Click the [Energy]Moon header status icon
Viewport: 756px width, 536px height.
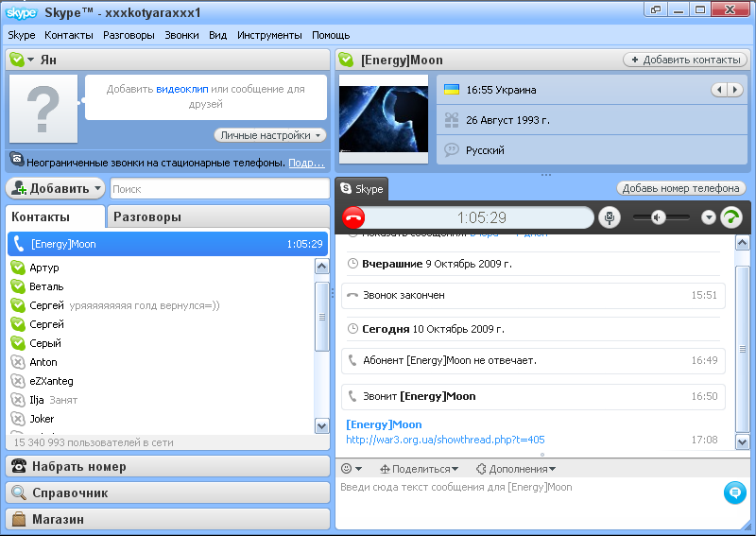click(x=346, y=60)
